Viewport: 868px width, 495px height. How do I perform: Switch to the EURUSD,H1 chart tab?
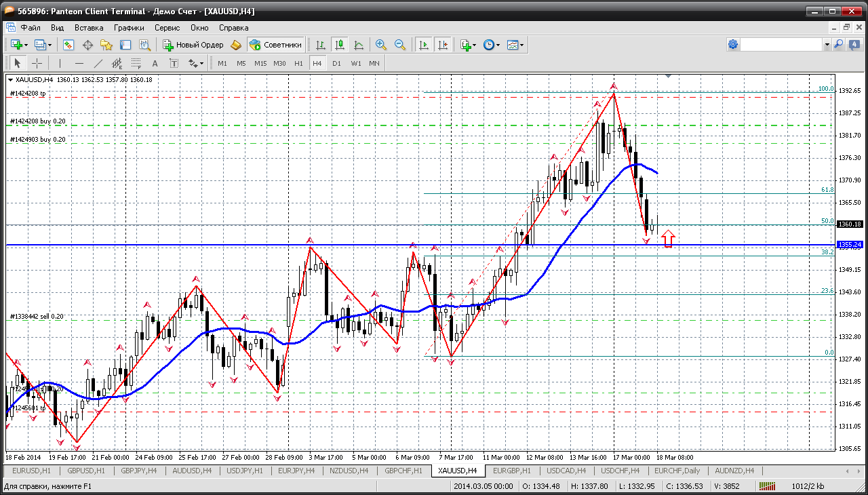click(31, 471)
